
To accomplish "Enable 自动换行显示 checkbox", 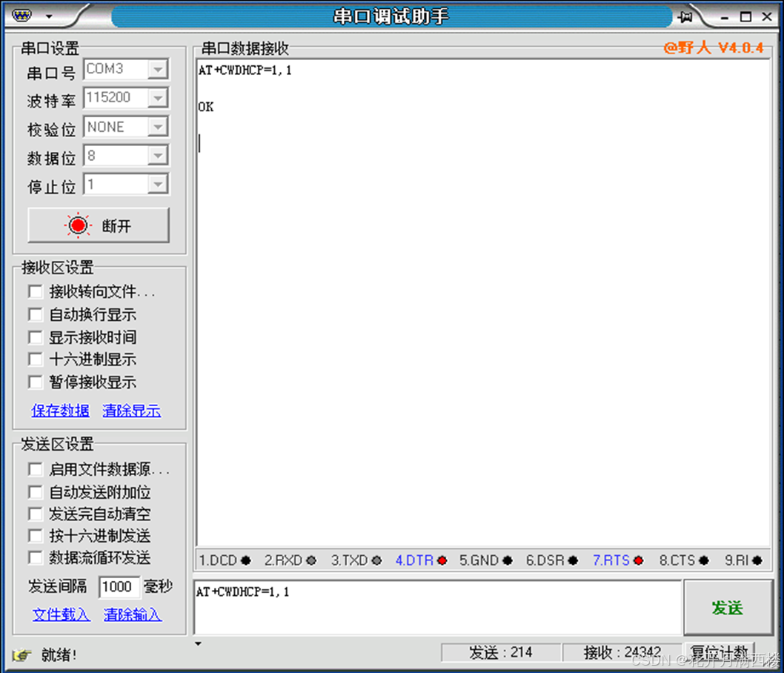I will click(35, 314).
